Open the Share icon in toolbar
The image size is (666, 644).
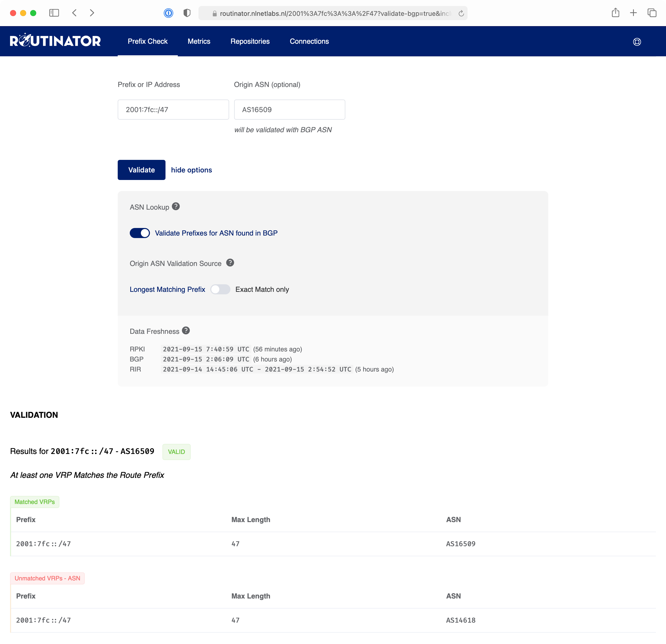click(615, 13)
